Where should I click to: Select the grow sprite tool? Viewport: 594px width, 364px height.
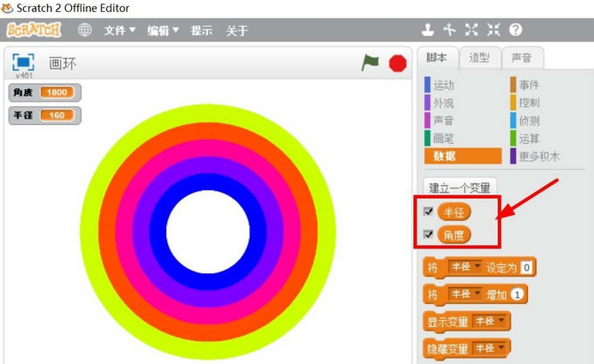point(471,30)
